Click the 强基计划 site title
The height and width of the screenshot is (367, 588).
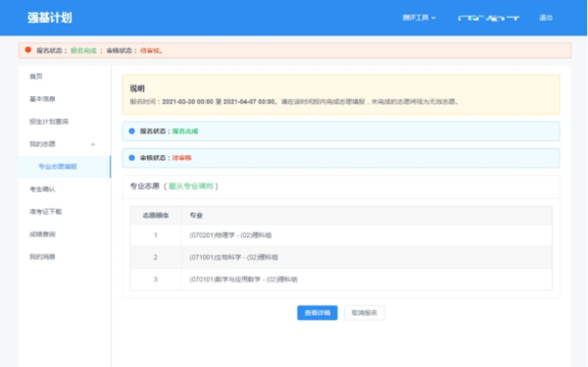50,18
